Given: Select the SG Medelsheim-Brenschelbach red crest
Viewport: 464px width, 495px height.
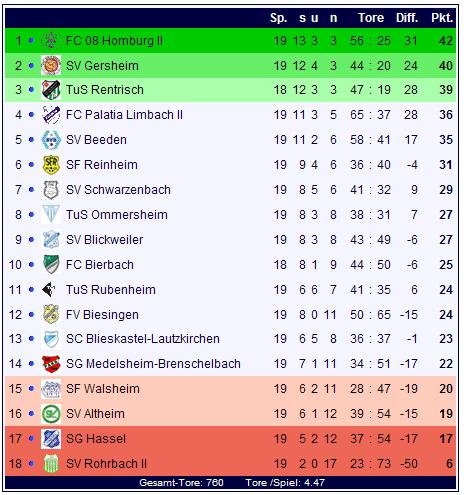Looking at the screenshot, I should tap(51, 364).
